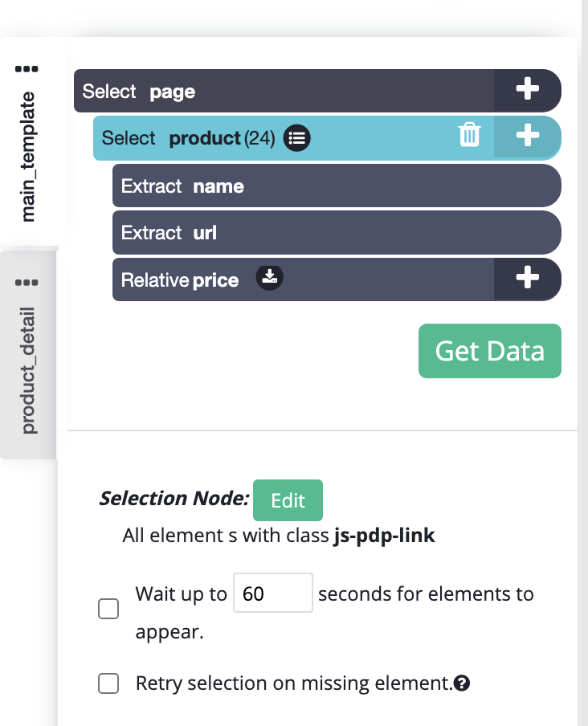This screenshot has height=726, width=588.
Task: Click inside the seconds timeout field
Action: pos(272,592)
